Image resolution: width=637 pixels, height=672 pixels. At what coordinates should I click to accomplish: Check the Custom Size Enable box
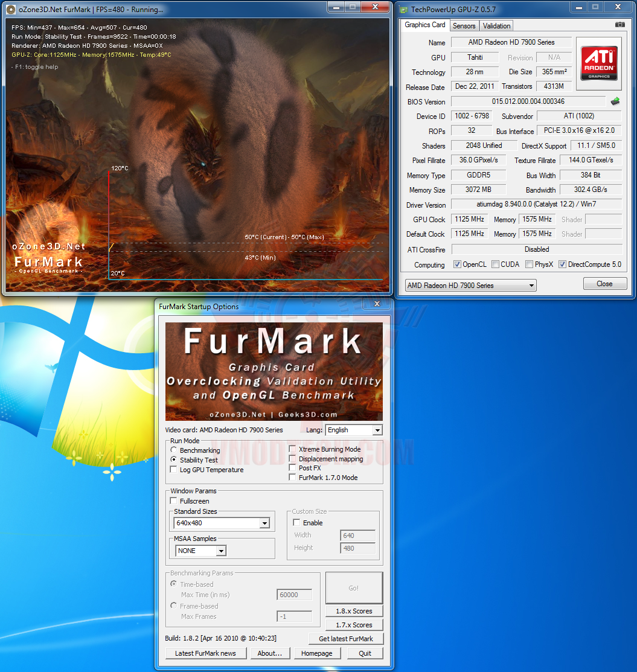click(x=296, y=522)
